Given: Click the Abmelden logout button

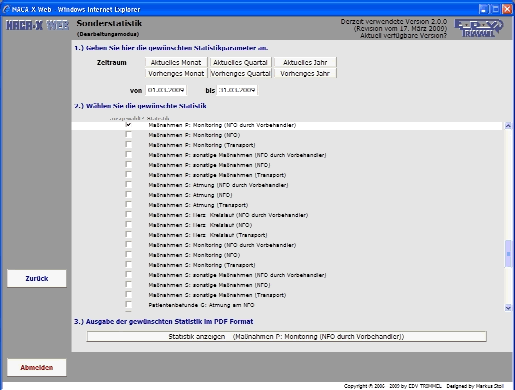Looking at the screenshot, I should (37, 367).
